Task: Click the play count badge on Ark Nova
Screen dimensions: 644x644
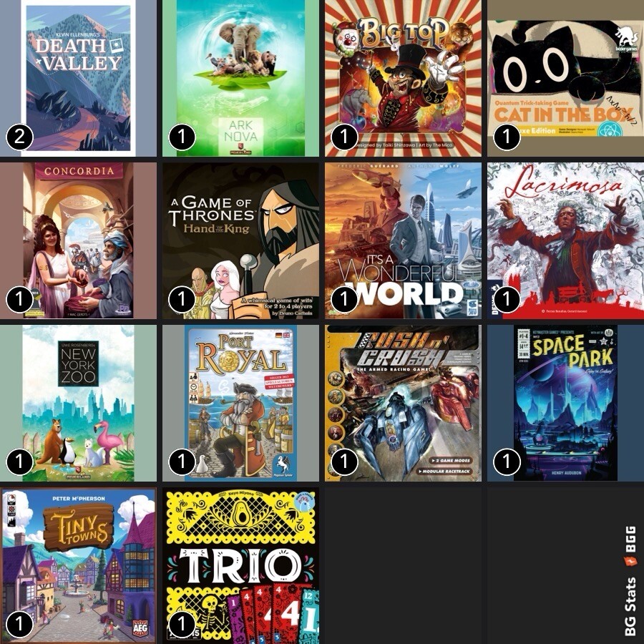Action: tap(182, 137)
